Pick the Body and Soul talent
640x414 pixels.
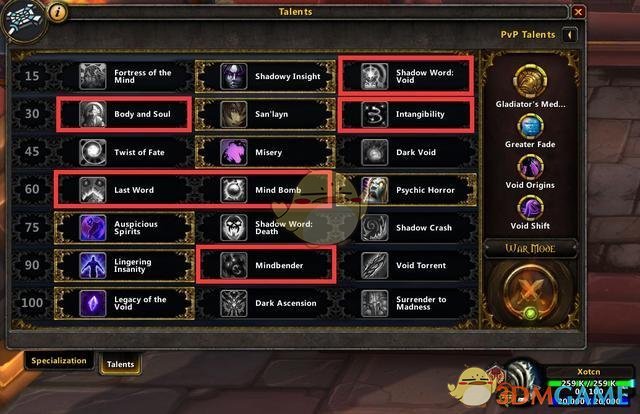coord(124,114)
